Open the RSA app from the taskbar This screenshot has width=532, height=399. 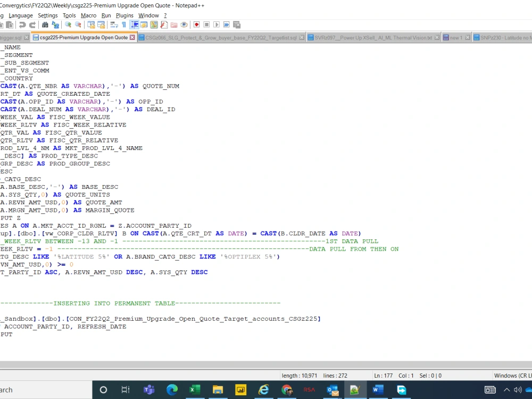[309, 390]
